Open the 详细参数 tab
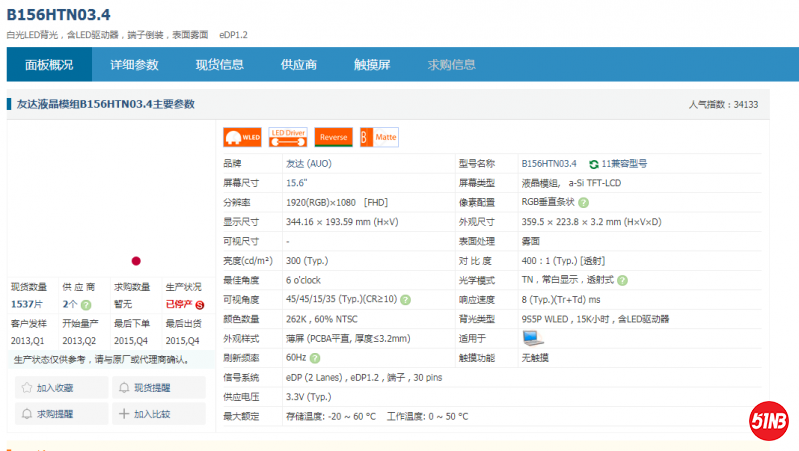799x451 pixels. [134, 65]
